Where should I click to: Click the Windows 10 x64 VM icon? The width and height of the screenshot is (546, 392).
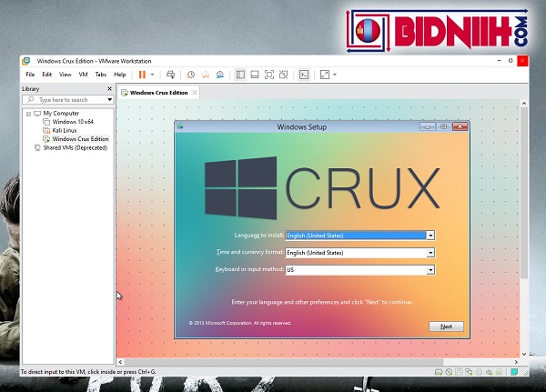(x=46, y=122)
